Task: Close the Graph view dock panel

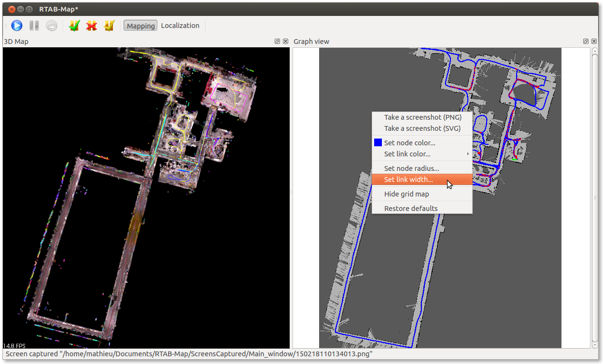Action: click(x=594, y=42)
